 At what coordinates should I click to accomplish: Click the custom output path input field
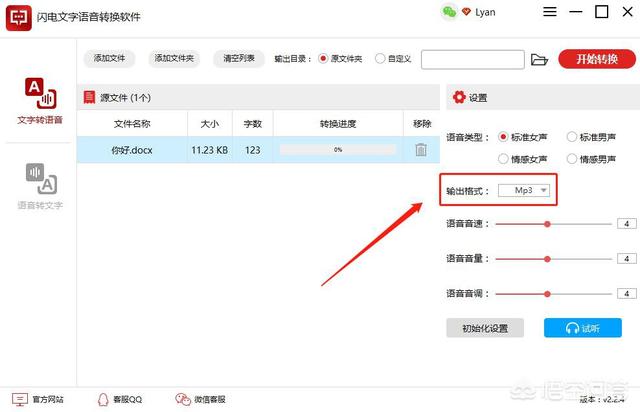(x=473, y=60)
